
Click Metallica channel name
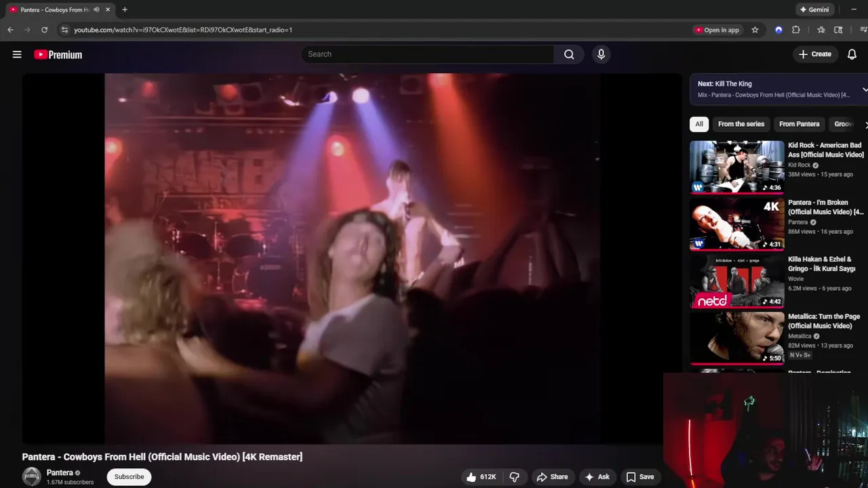pos(800,335)
